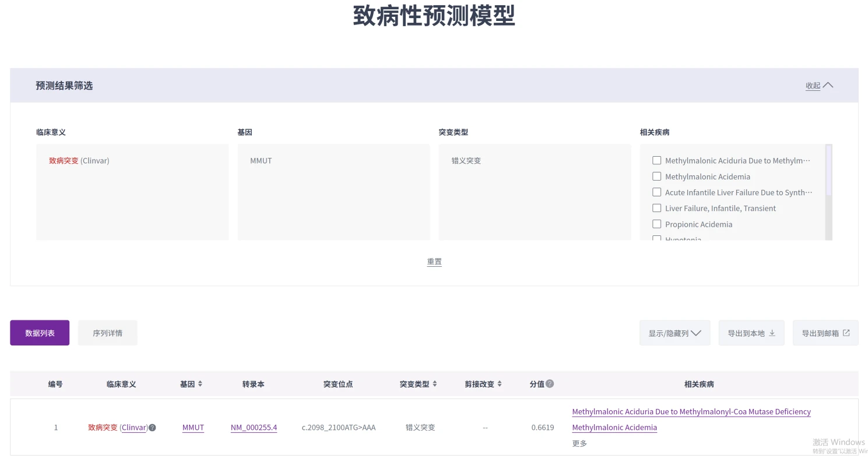Image resolution: width=868 pixels, height=462 pixels.
Task: Open the 序列详情 tab
Action: click(108, 333)
